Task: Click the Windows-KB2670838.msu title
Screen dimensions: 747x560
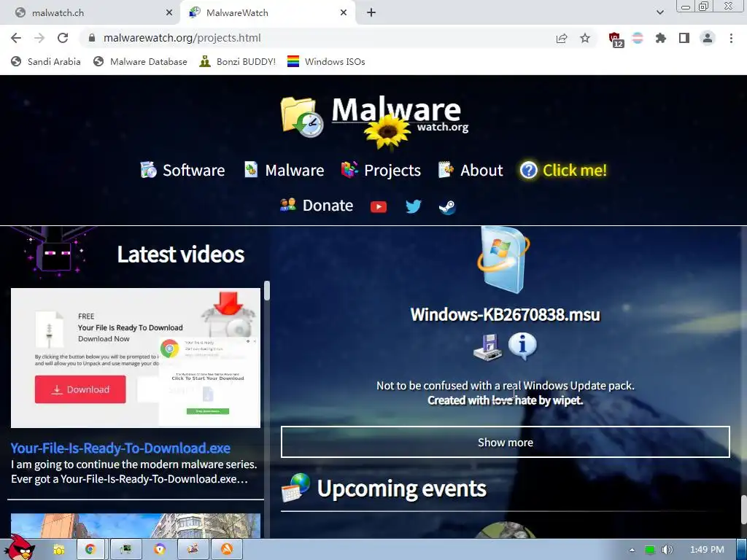Action: [x=505, y=315]
